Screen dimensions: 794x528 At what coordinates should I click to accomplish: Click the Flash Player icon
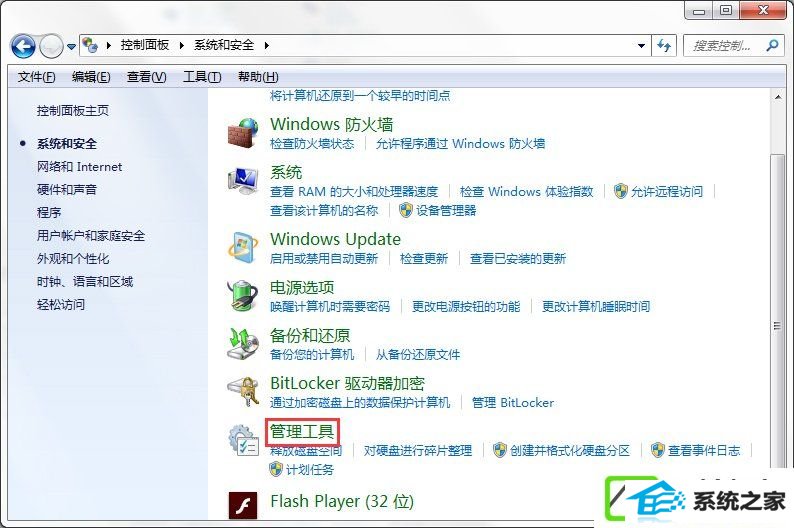pos(243,505)
